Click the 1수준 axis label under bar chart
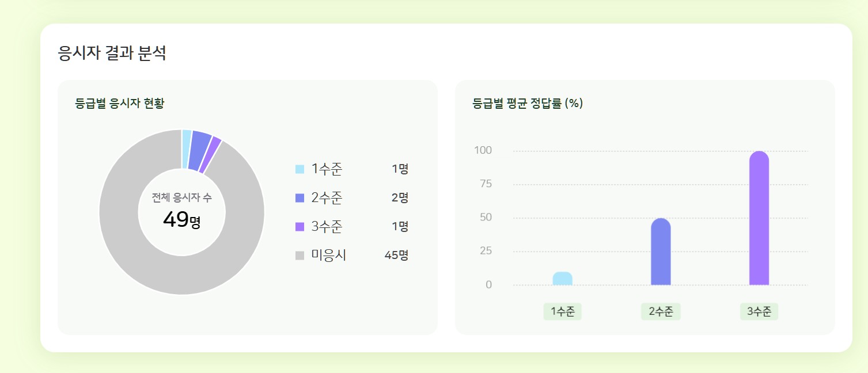Viewport: 868px width, 373px height. pyautogui.click(x=563, y=311)
